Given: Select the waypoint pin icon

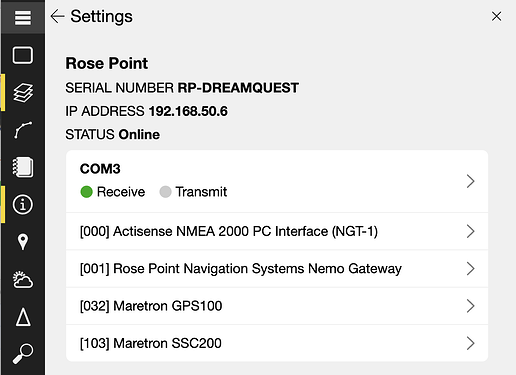Looking at the screenshot, I should (x=23, y=242).
